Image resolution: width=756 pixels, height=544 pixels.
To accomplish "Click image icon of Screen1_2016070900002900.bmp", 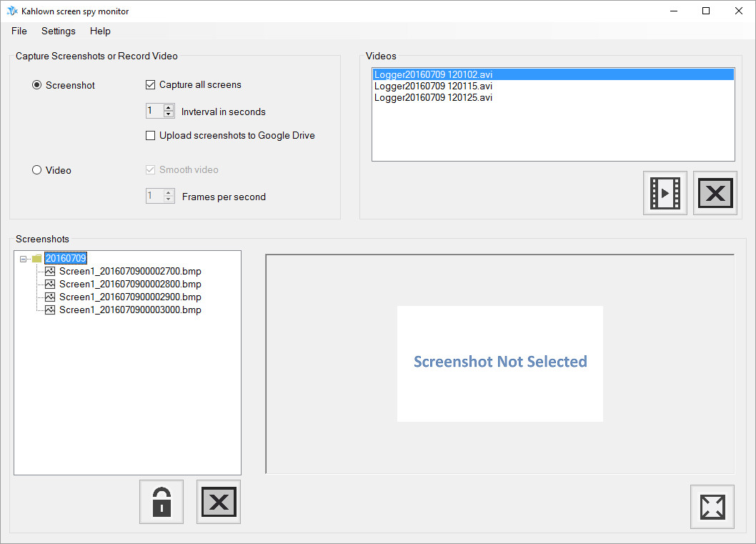I will [50, 297].
